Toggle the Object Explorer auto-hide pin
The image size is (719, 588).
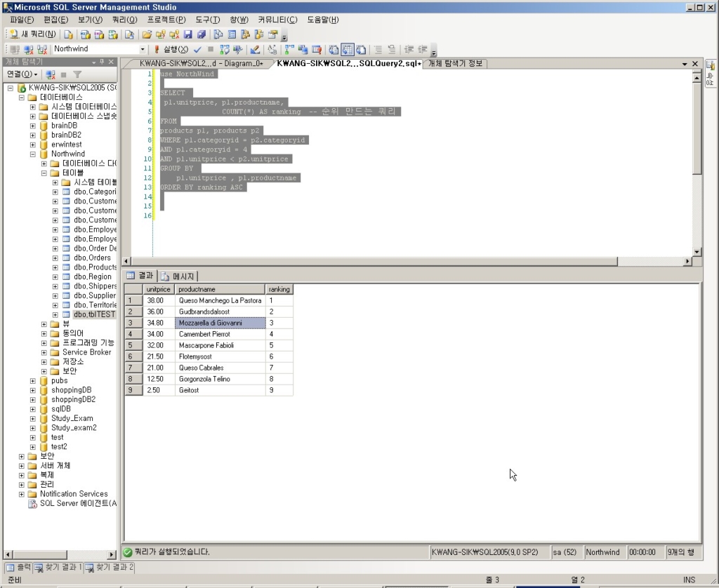click(102, 62)
